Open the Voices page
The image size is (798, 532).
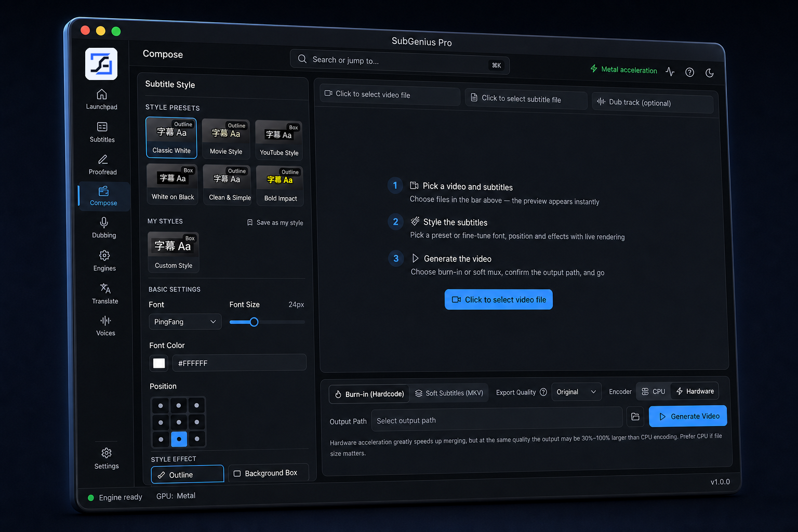click(x=105, y=326)
